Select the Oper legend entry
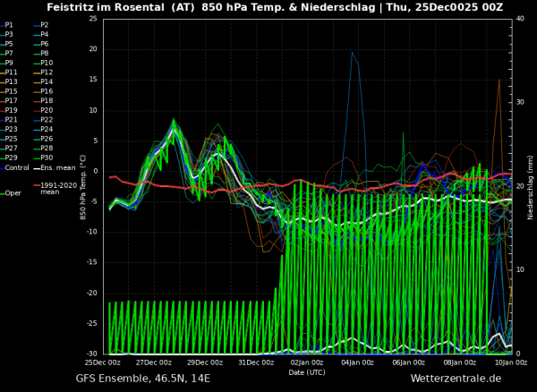537x392 pixels. tap(13, 192)
